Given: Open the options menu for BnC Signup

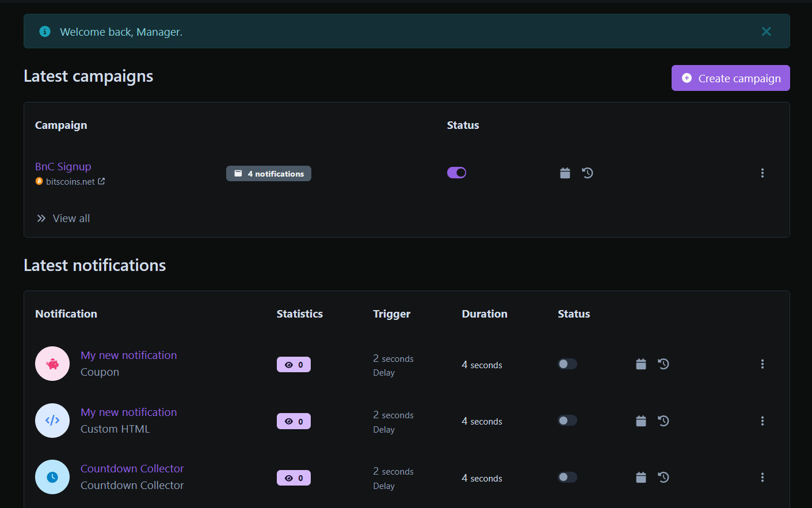Looking at the screenshot, I should tap(762, 173).
